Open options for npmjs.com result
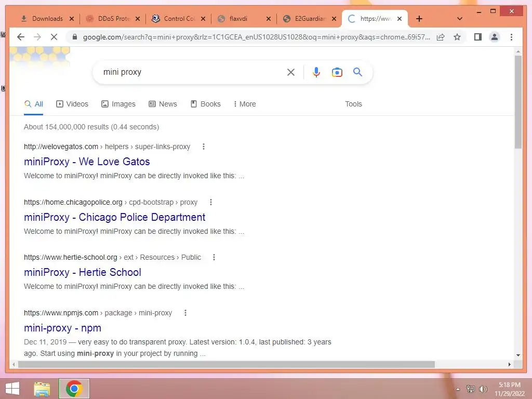 (x=185, y=313)
